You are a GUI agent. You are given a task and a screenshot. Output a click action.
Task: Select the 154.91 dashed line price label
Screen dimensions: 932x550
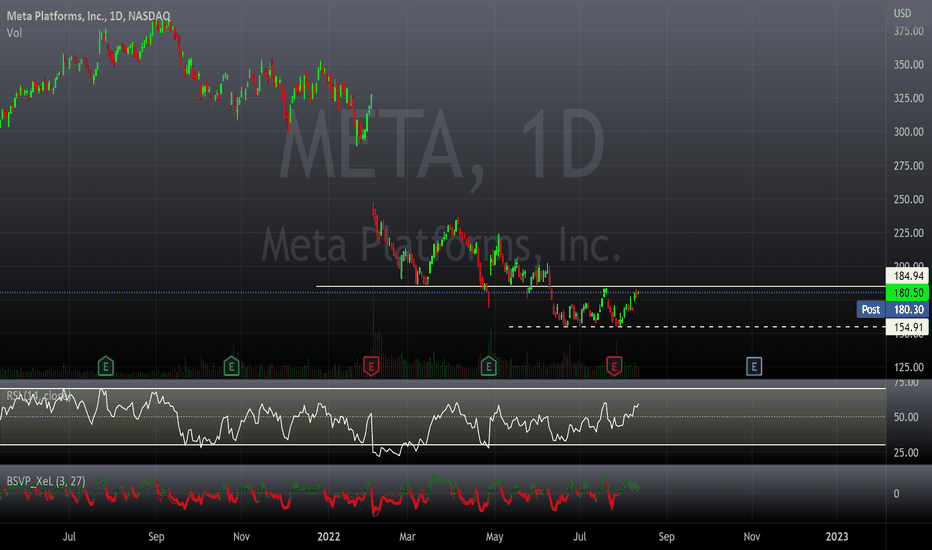pos(908,327)
